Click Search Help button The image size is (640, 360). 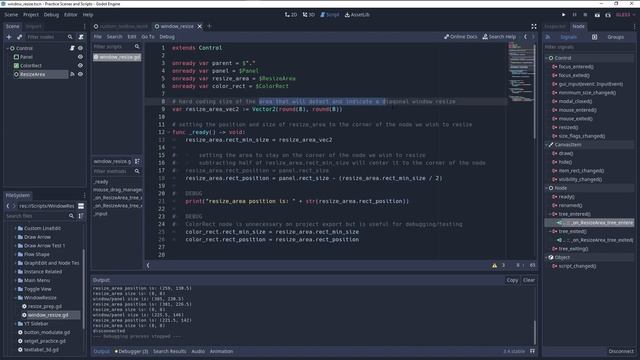(499, 37)
